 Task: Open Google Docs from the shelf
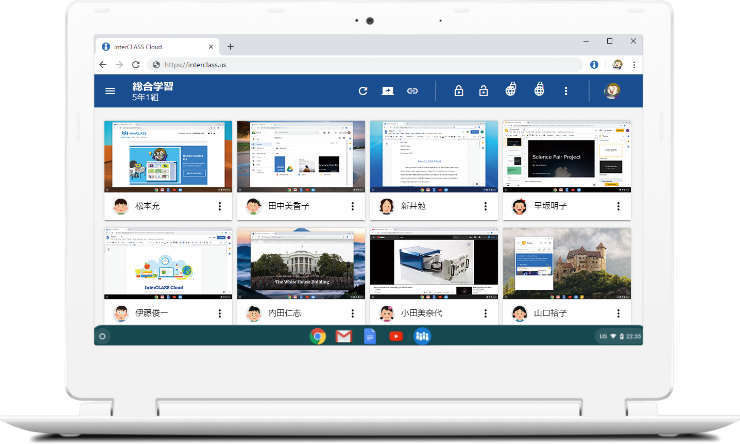[369, 336]
